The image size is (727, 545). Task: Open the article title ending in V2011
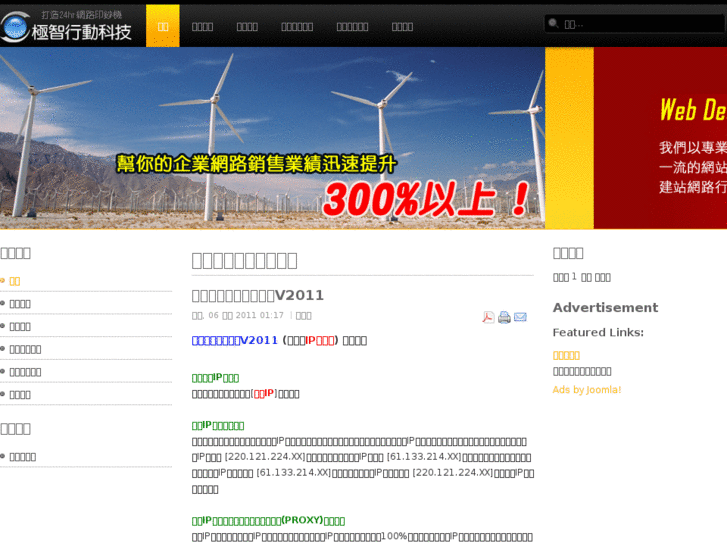(258, 295)
